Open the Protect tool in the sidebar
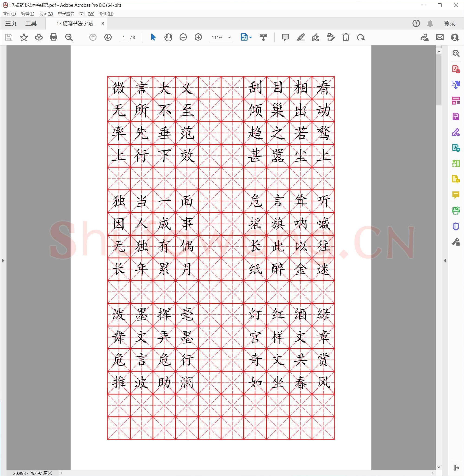This screenshot has width=464, height=476. 455,226
